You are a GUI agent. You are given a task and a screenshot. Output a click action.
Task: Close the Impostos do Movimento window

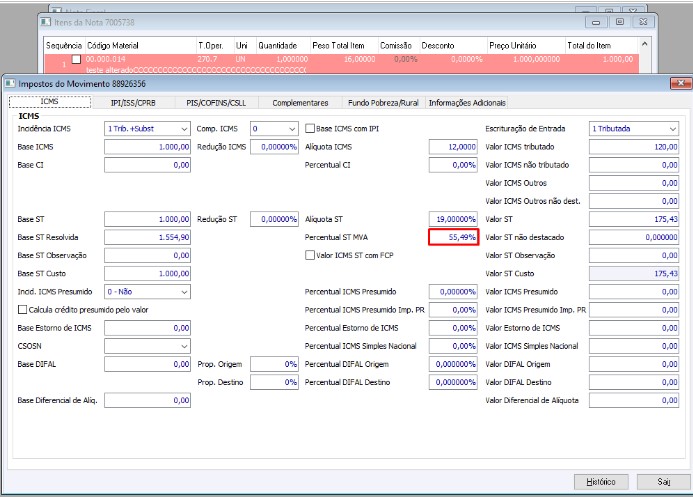[x=681, y=83]
